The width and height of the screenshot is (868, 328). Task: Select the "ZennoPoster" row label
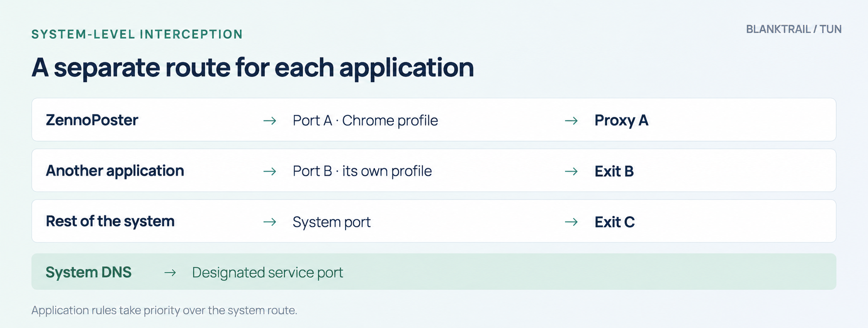pos(92,120)
